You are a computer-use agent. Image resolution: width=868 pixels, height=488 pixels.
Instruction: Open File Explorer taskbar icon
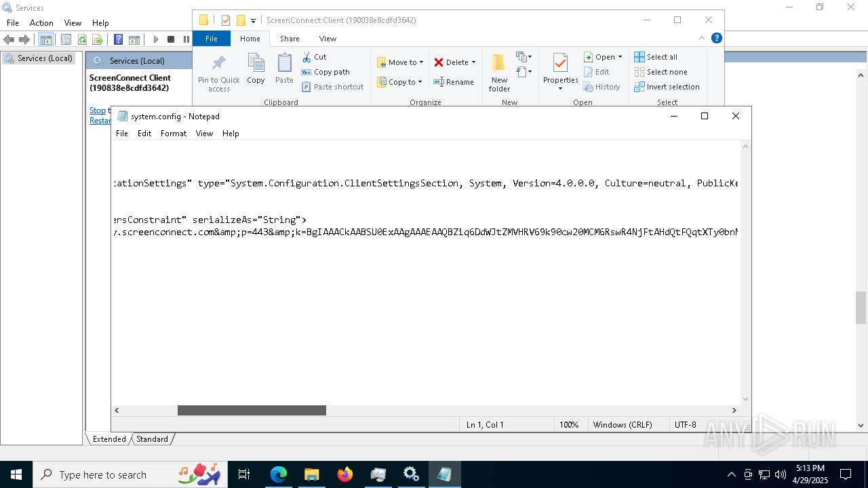click(312, 474)
